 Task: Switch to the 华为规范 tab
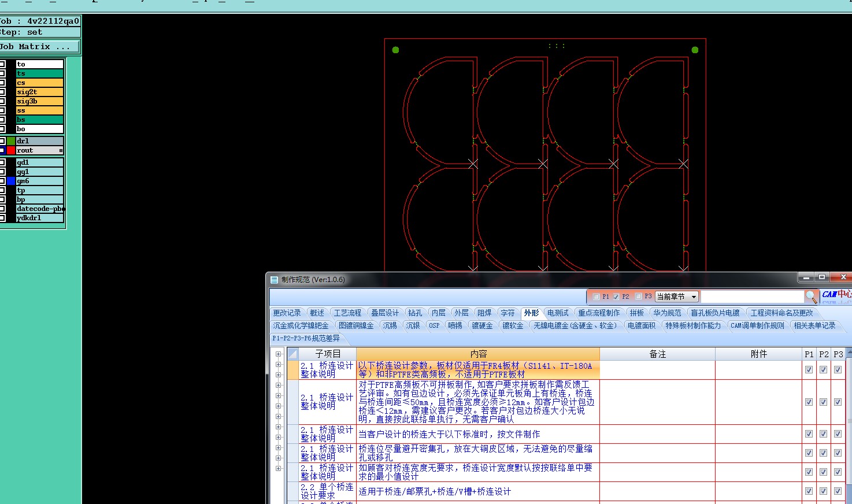[x=667, y=313]
